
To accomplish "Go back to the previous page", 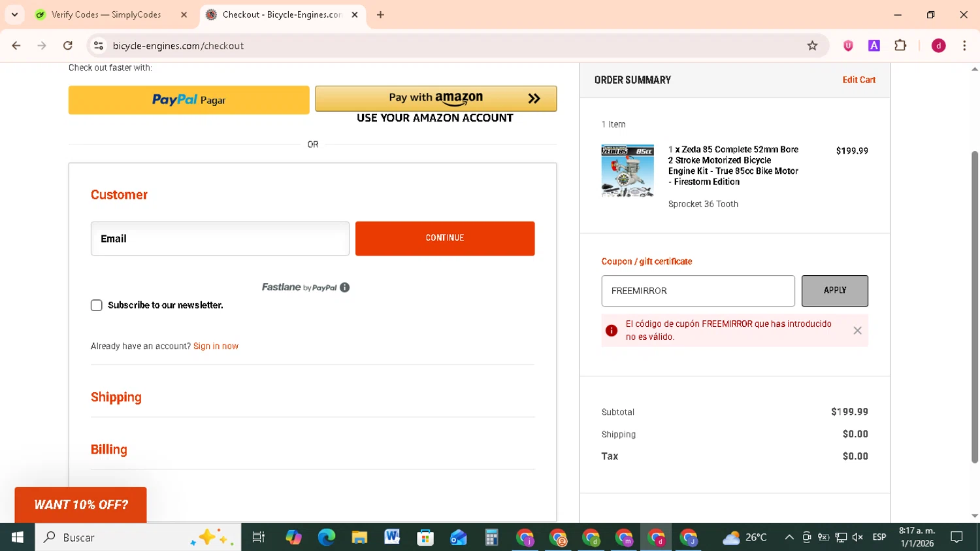I will tap(16, 46).
